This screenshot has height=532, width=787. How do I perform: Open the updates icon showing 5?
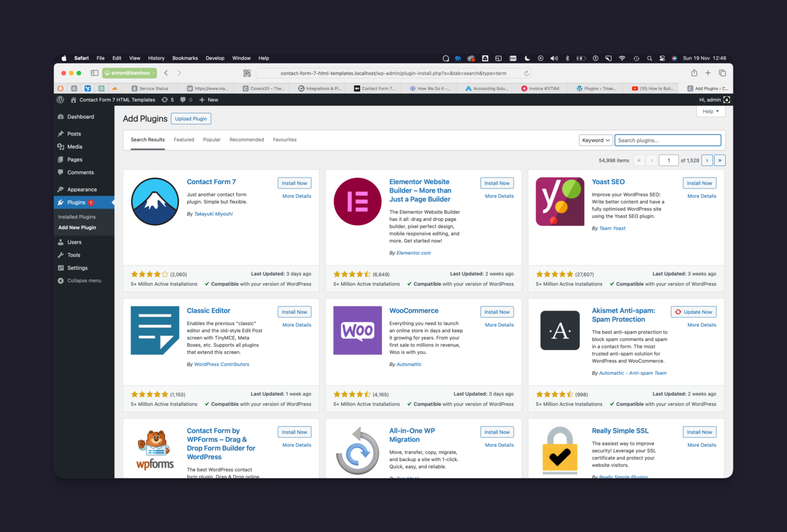coord(168,100)
